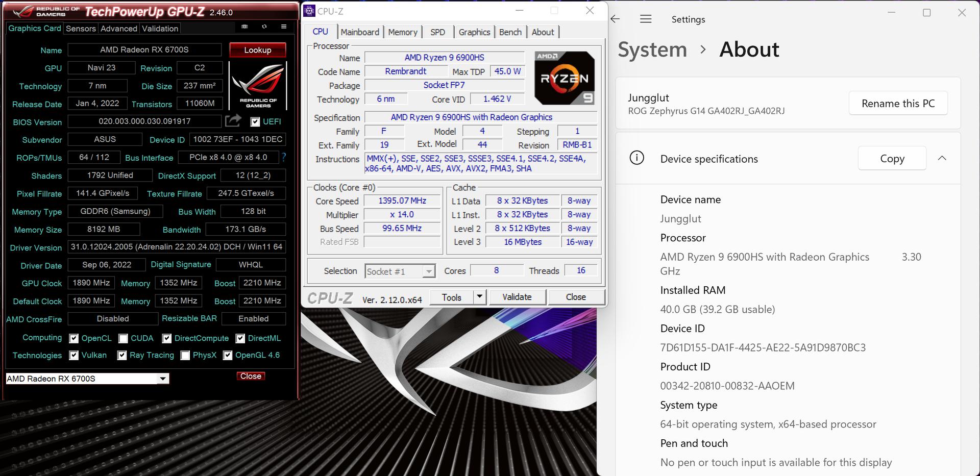The height and width of the screenshot is (476, 980).
Task: Toggle the UEFI checkbox
Action: 255,121
